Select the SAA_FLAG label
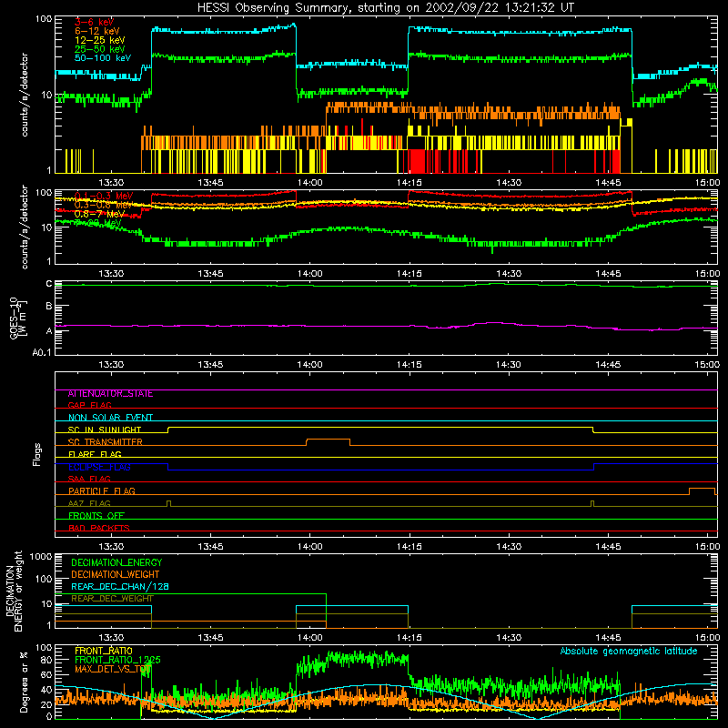Image resolution: width=728 pixels, height=728 pixels. coord(89,479)
